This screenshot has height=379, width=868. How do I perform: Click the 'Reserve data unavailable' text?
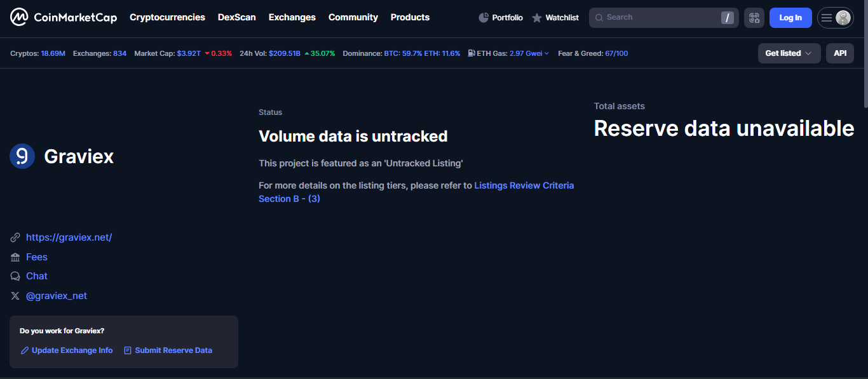click(x=724, y=128)
